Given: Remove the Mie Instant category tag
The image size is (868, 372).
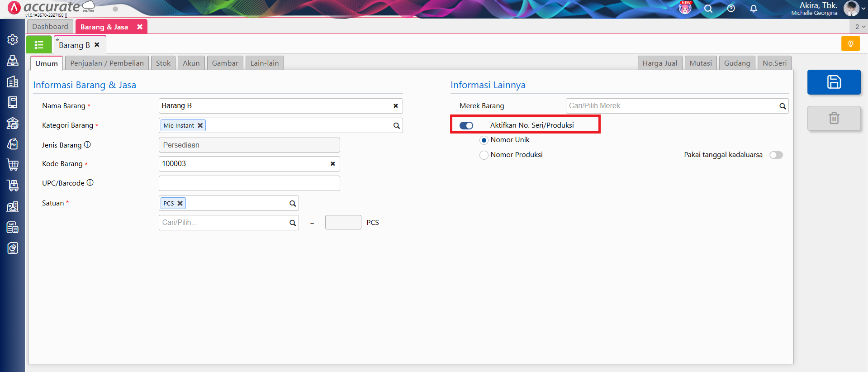Looking at the screenshot, I should 200,126.
